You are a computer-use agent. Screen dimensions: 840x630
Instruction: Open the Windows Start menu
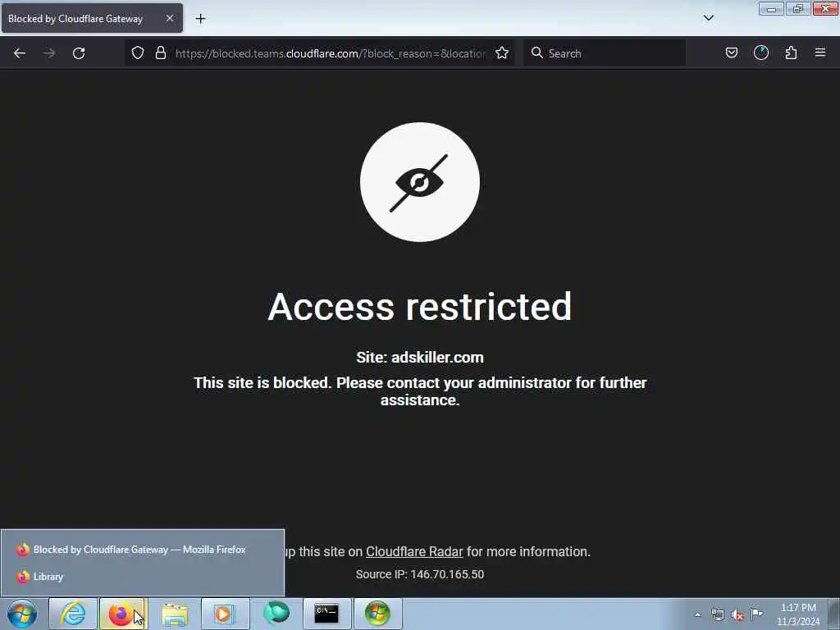tap(22, 614)
